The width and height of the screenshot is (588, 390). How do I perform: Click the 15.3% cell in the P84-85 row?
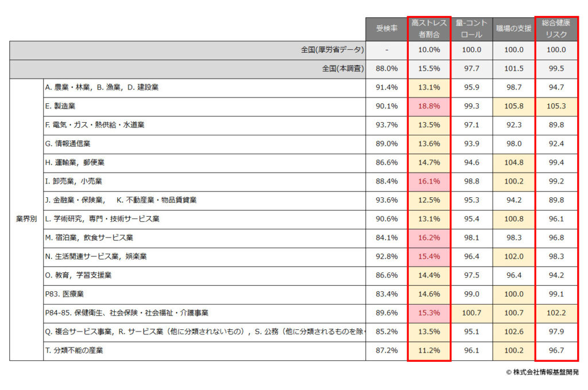coord(429,313)
